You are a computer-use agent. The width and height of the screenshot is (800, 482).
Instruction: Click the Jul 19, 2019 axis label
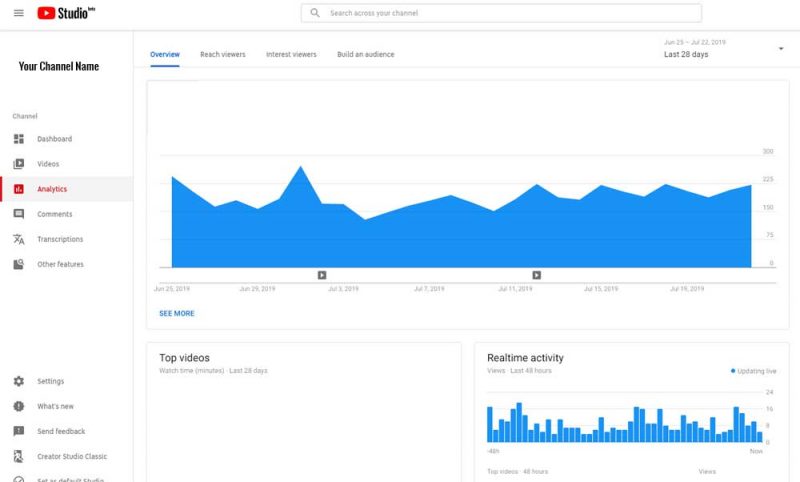pos(687,289)
